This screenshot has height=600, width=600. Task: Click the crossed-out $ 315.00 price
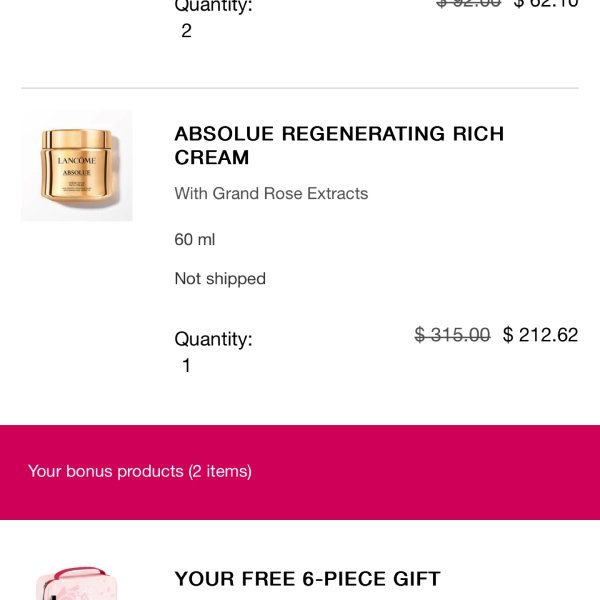452,335
